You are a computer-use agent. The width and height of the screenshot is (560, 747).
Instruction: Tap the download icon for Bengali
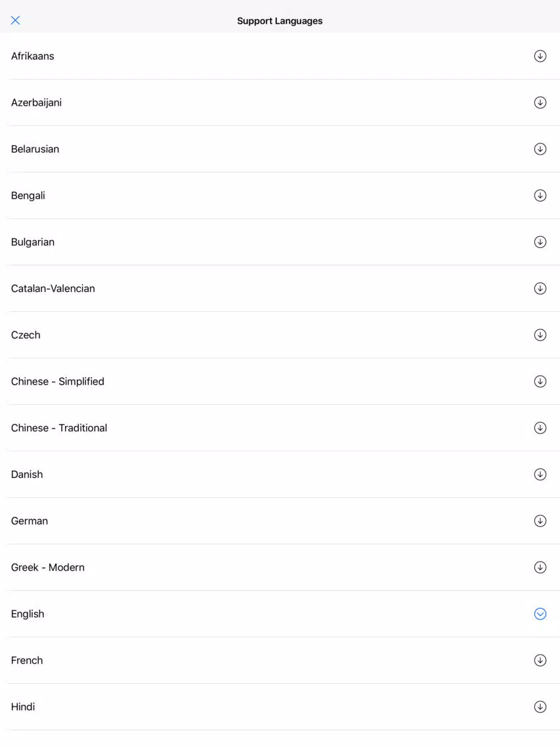pos(540,195)
